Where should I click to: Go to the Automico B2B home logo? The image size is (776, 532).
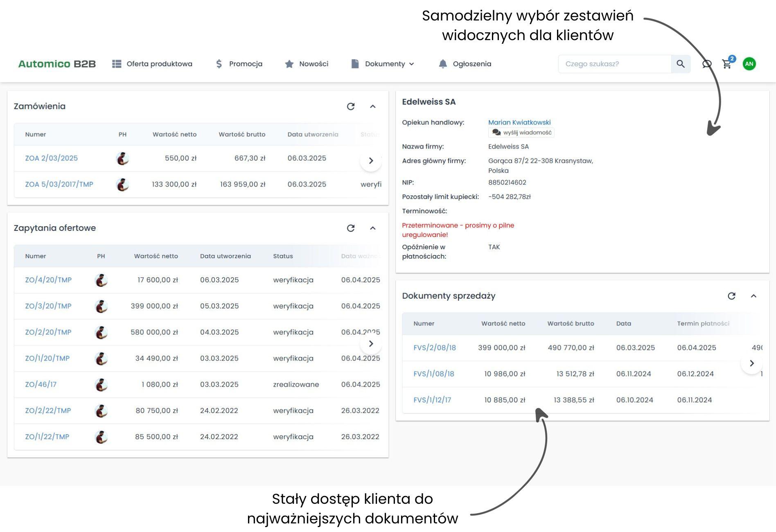point(57,64)
